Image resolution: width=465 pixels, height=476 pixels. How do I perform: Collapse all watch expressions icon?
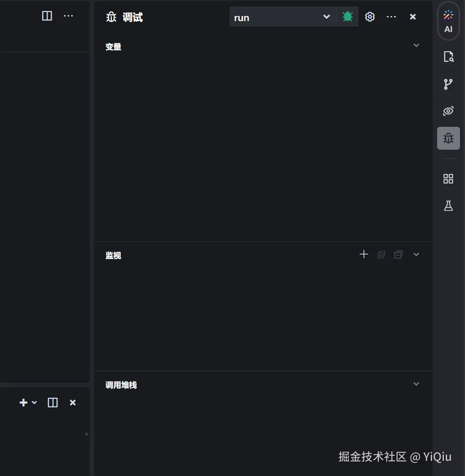[399, 254]
